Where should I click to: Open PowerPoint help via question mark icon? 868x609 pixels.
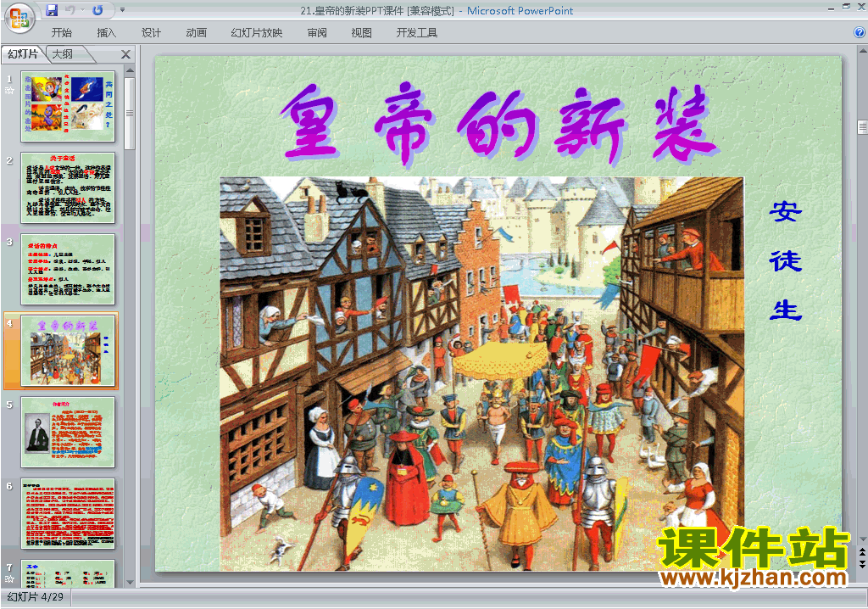(x=860, y=33)
